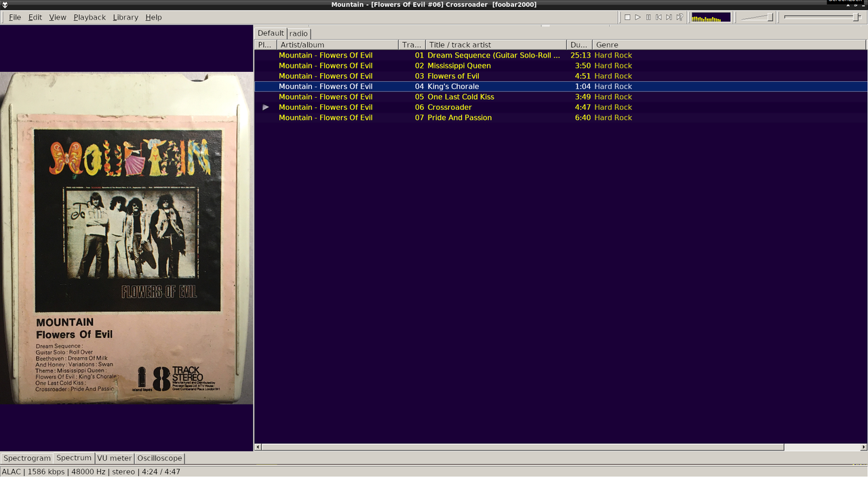Select track 02 Mississippi Queen

(x=561, y=66)
